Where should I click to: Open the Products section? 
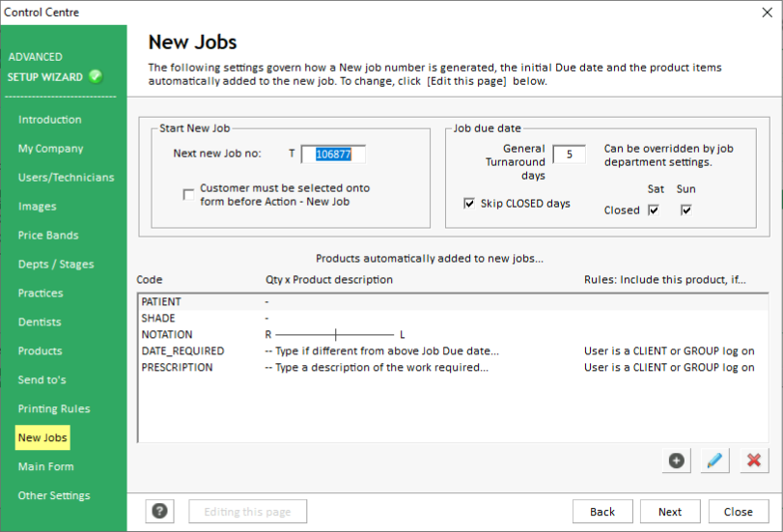tap(41, 351)
